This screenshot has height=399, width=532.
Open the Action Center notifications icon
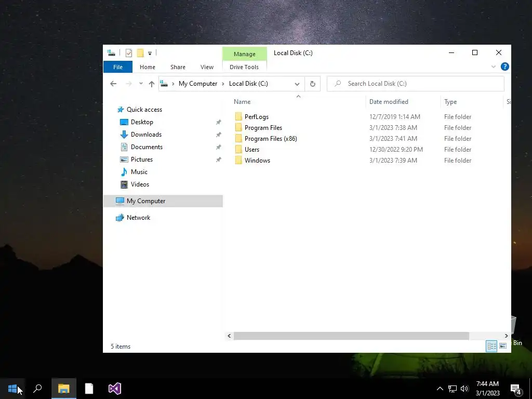pos(516,389)
